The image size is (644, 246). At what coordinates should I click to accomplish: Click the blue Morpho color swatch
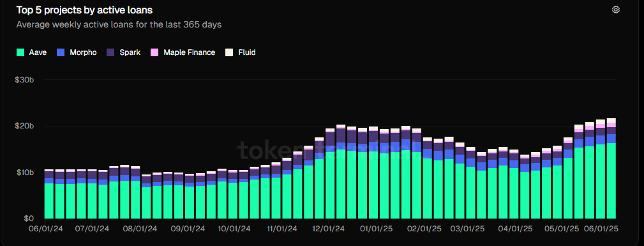click(x=61, y=52)
